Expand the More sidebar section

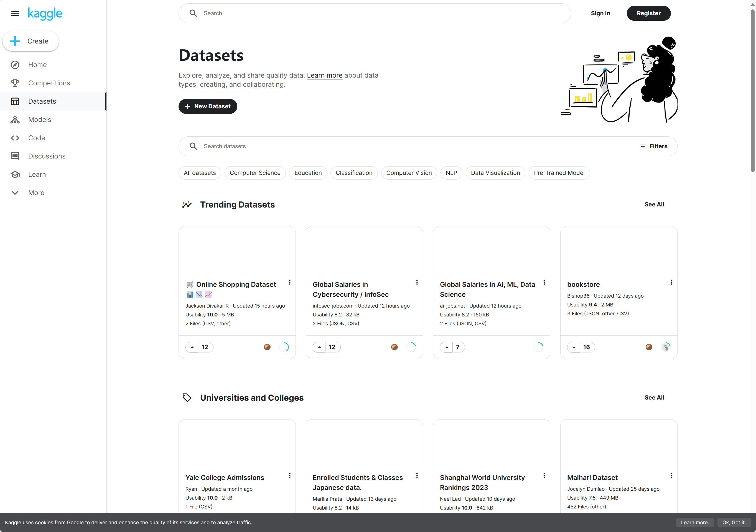point(15,193)
